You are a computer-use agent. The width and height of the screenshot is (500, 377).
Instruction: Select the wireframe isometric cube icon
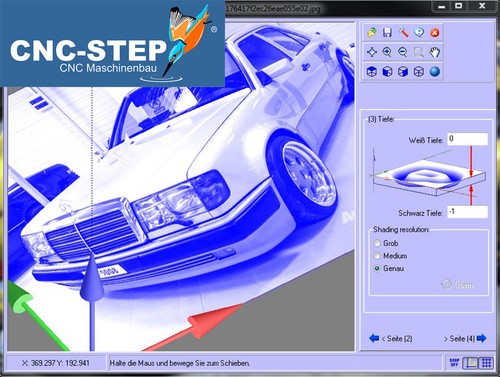(419, 71)
